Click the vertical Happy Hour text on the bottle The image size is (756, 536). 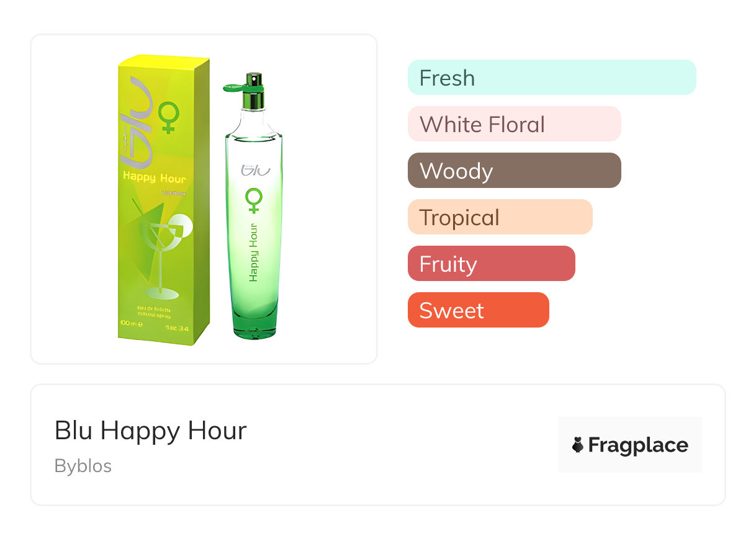point(253,250)
